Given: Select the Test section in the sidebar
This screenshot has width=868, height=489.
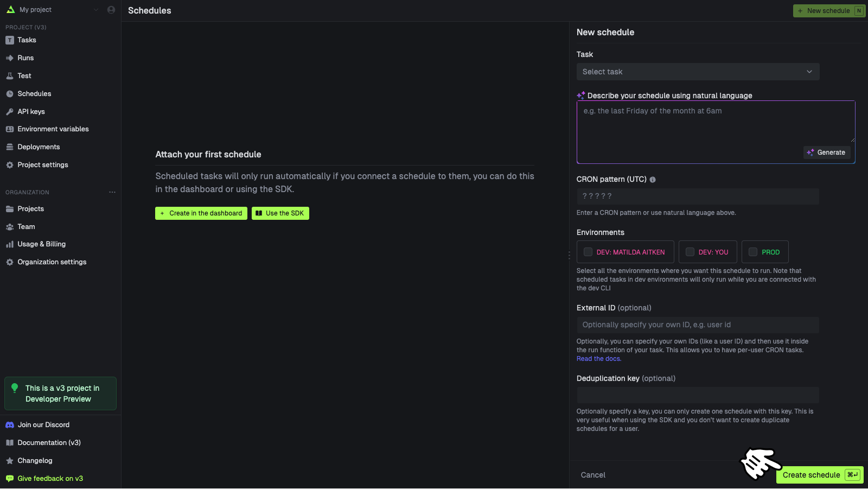Looking at the screenshot, I should click(x=23, y=75).
